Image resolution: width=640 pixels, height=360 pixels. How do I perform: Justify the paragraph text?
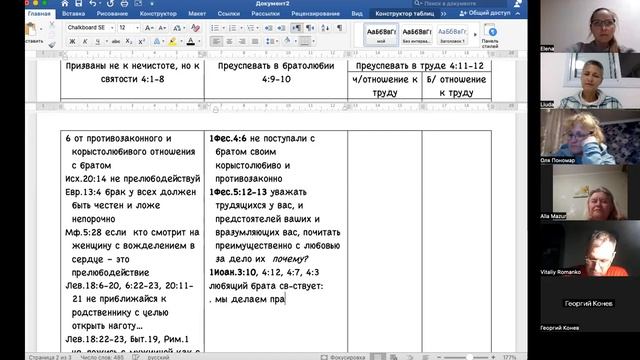click(x=255, y=41)
